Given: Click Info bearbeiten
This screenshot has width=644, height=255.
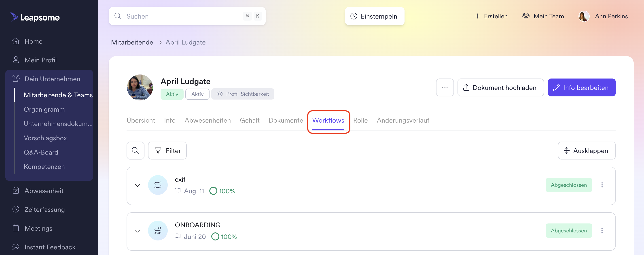Looking at the screenshot, I should click(581, 87).
